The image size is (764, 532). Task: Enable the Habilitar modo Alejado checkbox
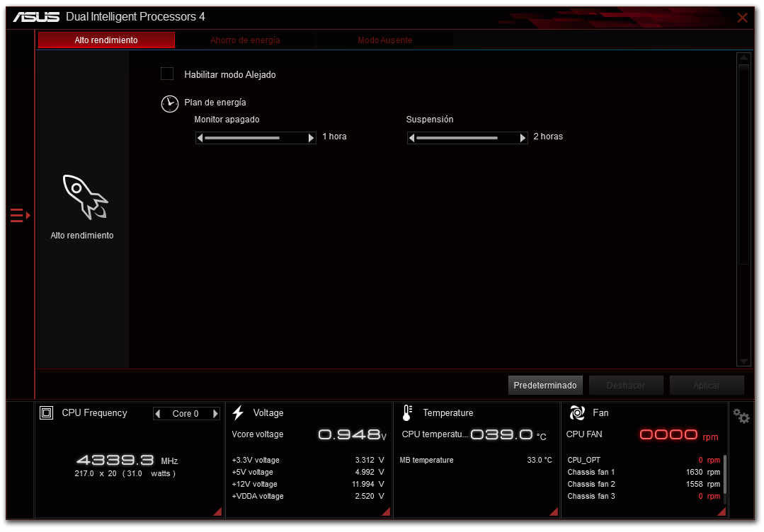pos(167,74)
